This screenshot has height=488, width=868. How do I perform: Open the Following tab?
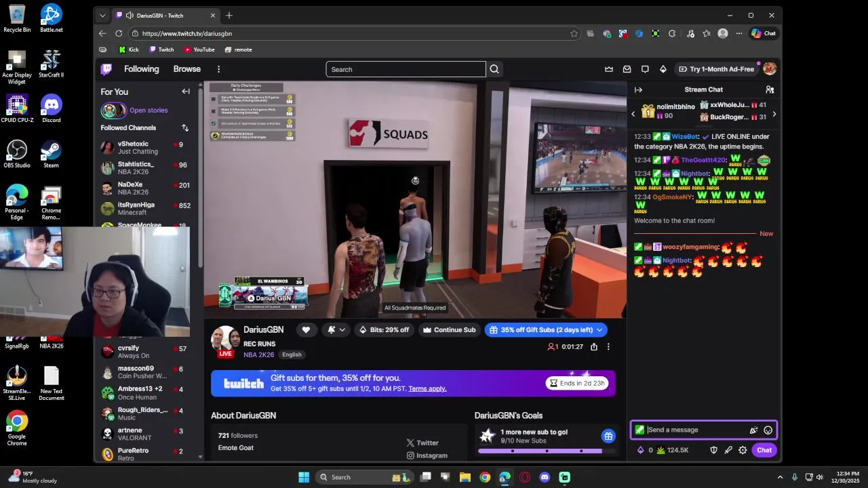click(x=141, y=69)
